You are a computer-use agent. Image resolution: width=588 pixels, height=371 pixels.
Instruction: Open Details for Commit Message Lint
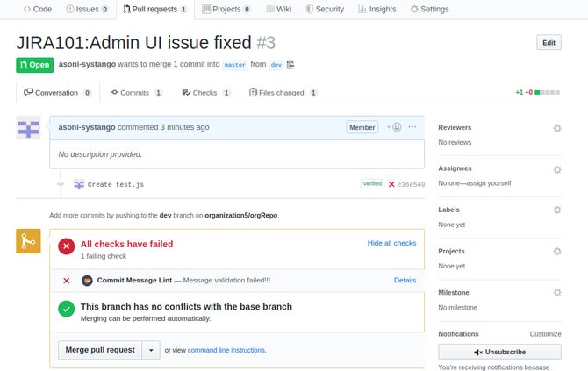tap(405, 281)
